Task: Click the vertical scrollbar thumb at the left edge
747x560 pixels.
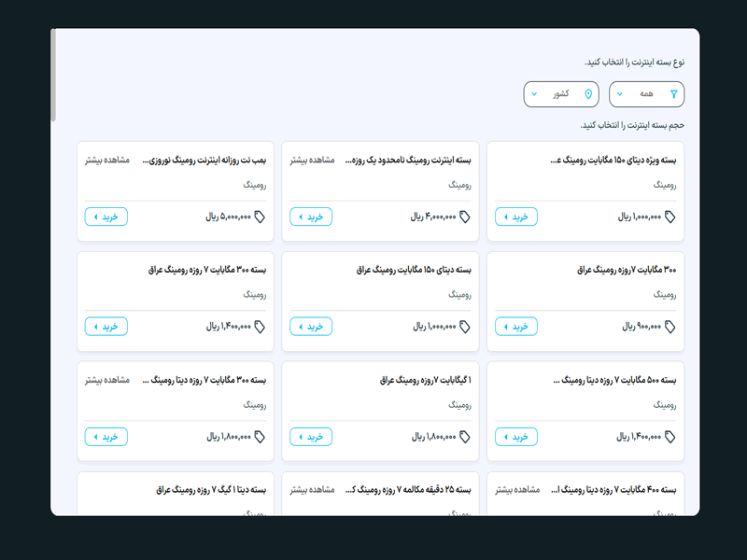Action: pos(53,75)
